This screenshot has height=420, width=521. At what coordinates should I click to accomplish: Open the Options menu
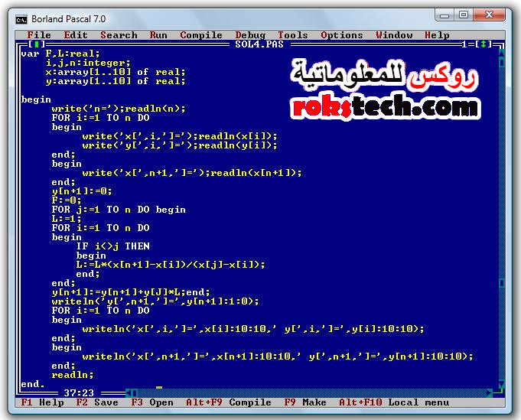click(x=341, y=35)
